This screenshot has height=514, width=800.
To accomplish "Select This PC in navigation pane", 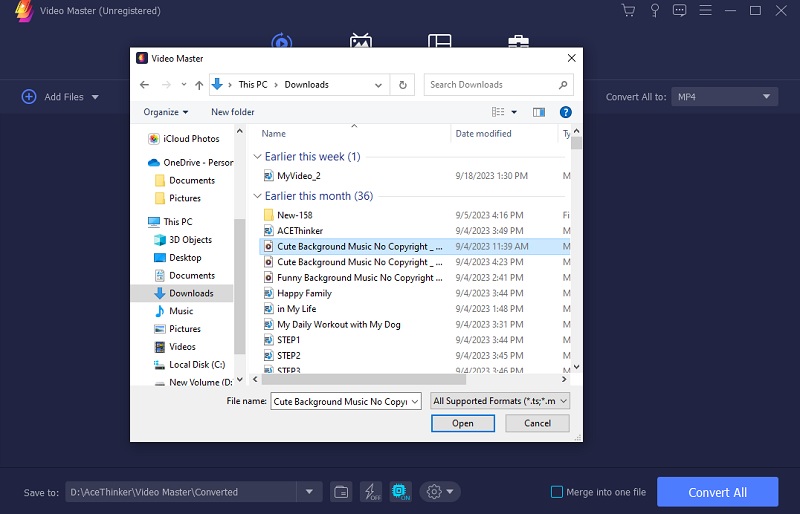I will pos(170,222).
